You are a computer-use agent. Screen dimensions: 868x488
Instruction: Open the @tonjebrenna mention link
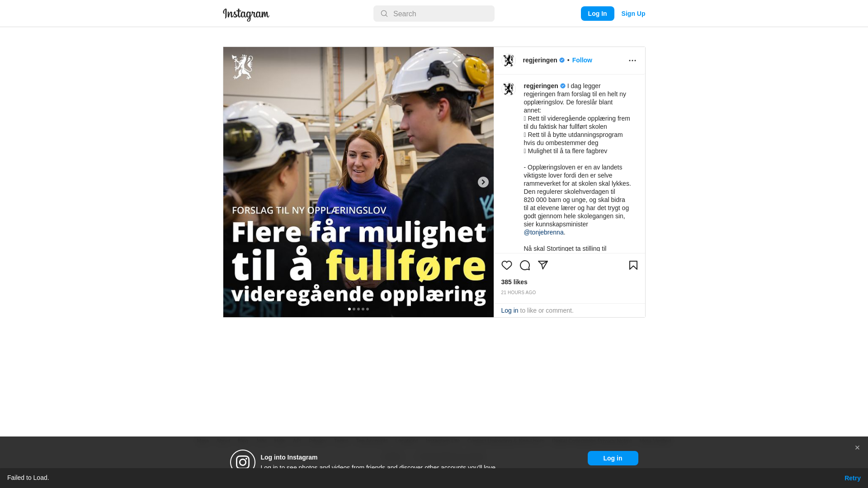[x=543, y=232]
